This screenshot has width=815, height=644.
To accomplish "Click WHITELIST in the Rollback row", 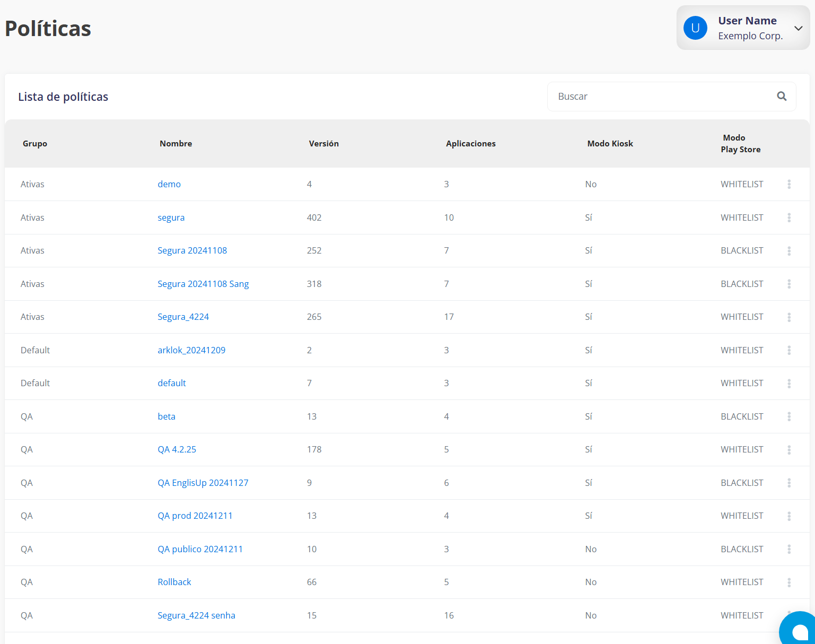I will [742, 582].
